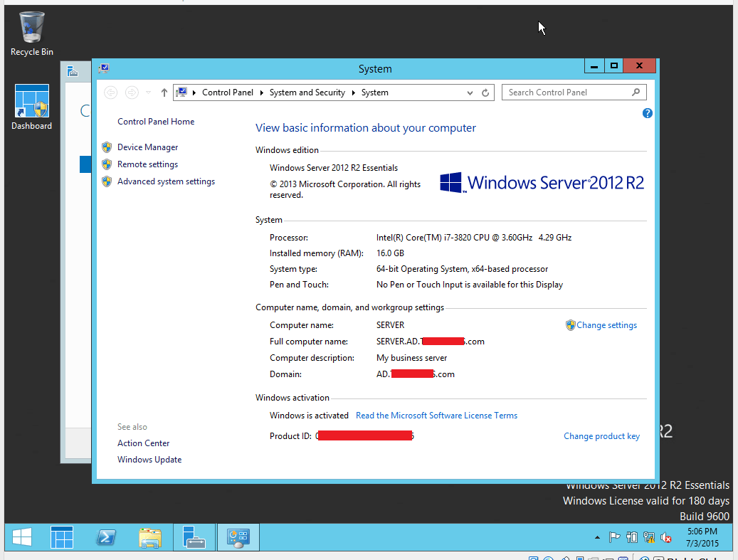The image size is (738, 560).
Task: Click the System window title bar icon
Action: pyautogui.click(x=104, y=69)
